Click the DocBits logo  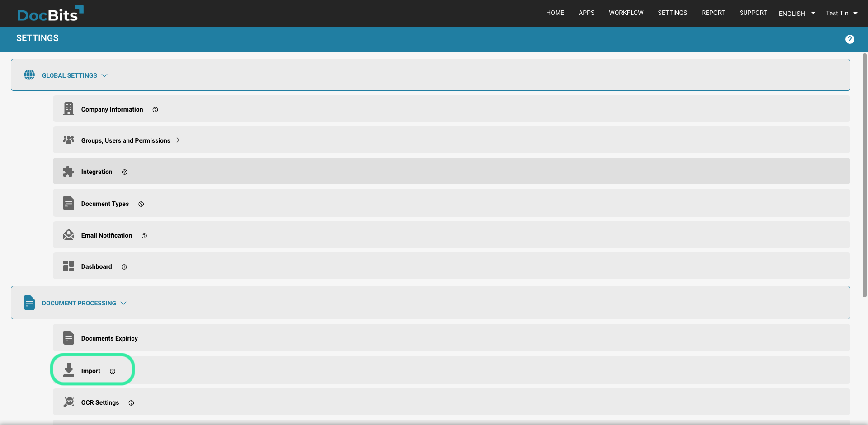click(x=50, y=13)
